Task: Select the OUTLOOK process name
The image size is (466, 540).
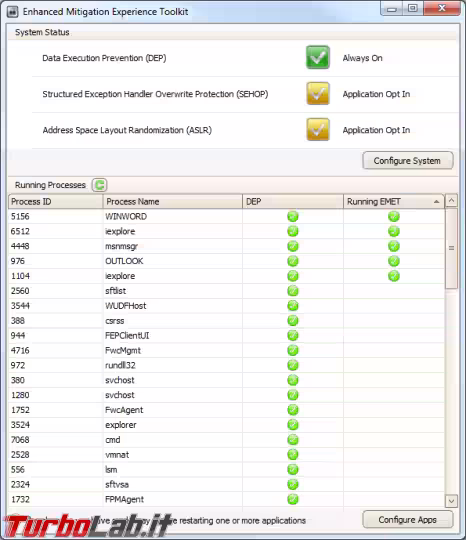Action: pos(124,261)
